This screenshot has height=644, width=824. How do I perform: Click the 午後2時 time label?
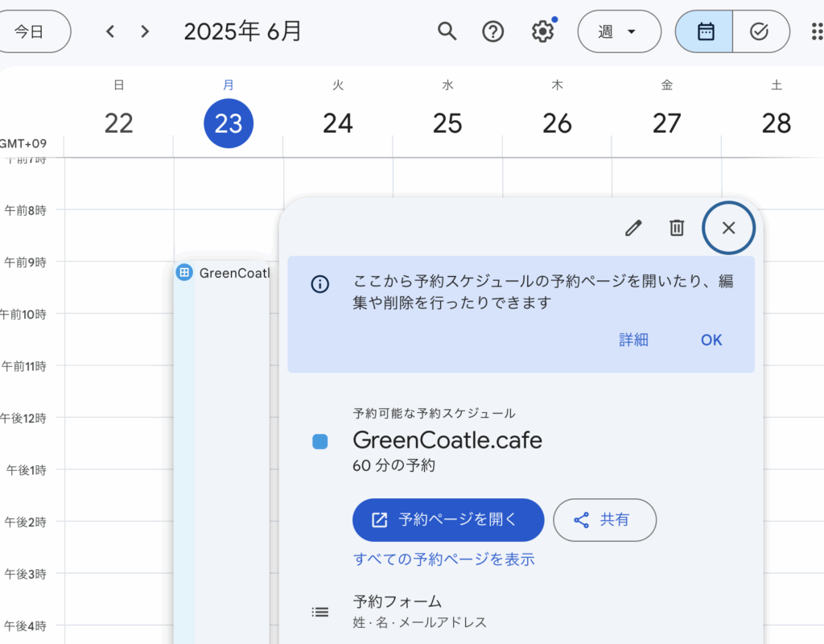point(25,522)
